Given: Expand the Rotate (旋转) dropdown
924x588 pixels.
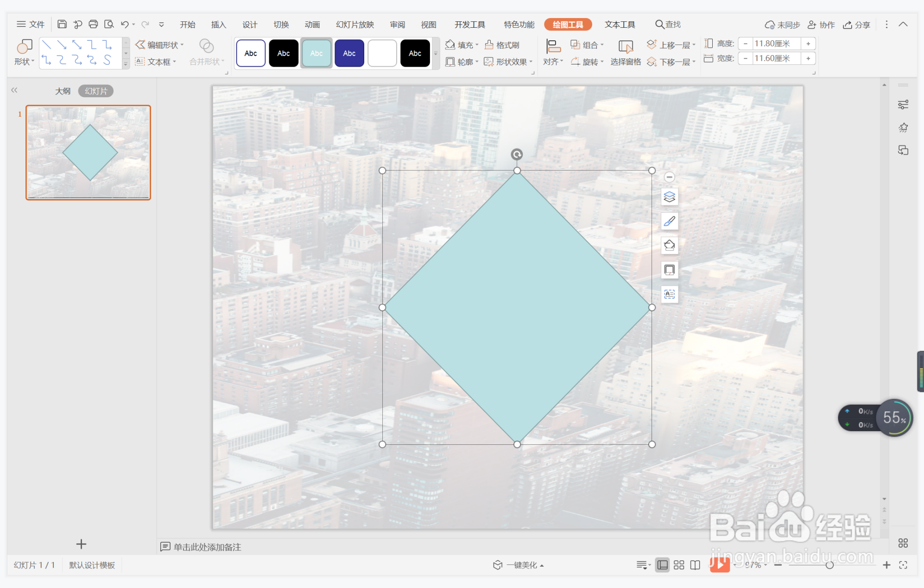Looking at the screenshot, I should tap(587, 62).
